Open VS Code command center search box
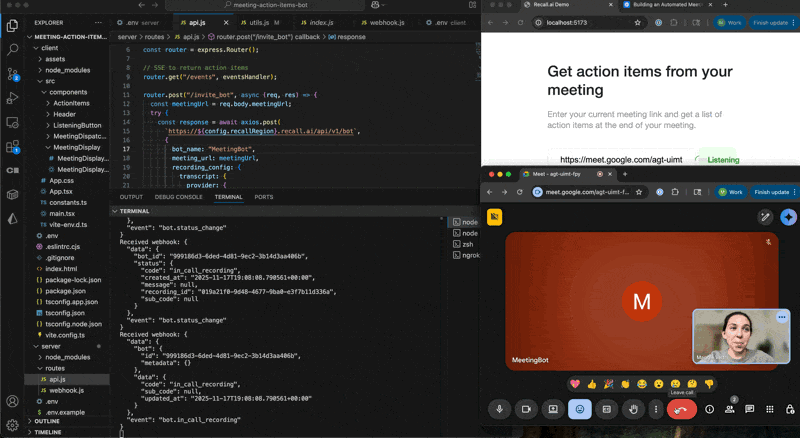800x438 pixels. 265,5
